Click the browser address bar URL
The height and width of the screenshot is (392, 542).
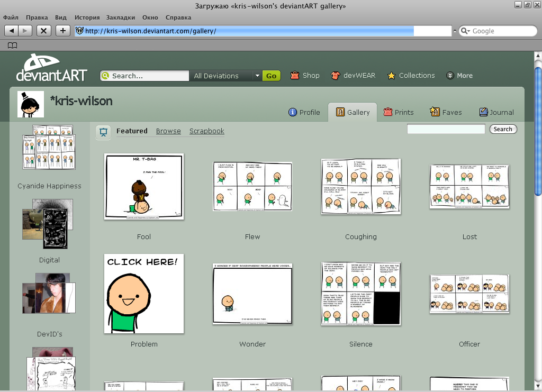tap(150, 31)
